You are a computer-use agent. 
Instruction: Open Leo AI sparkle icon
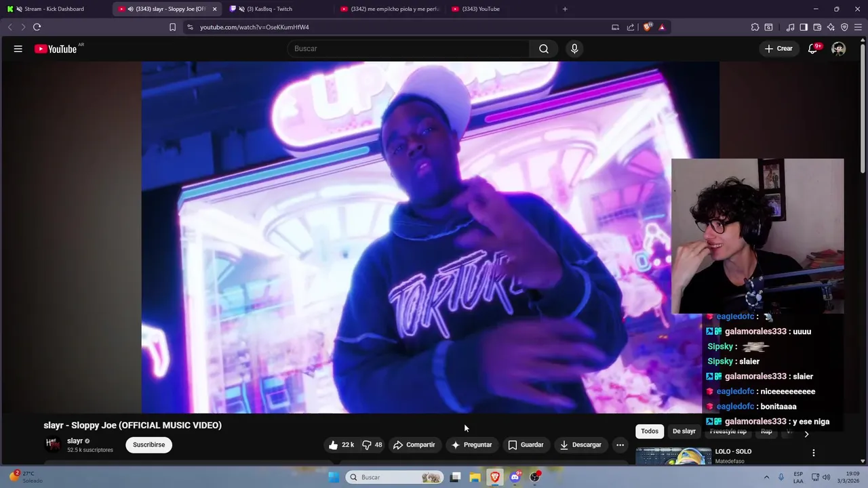(x=831, y=27)
